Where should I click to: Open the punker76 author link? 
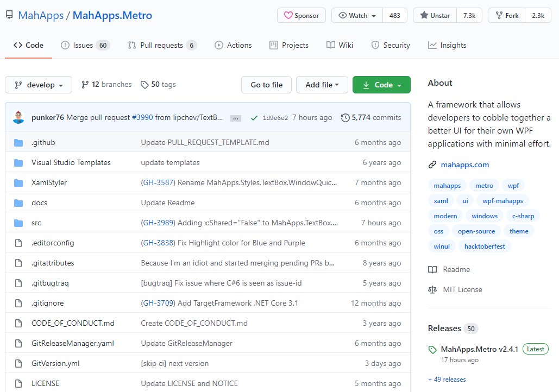pyautogui.click(x=47, y=117)
